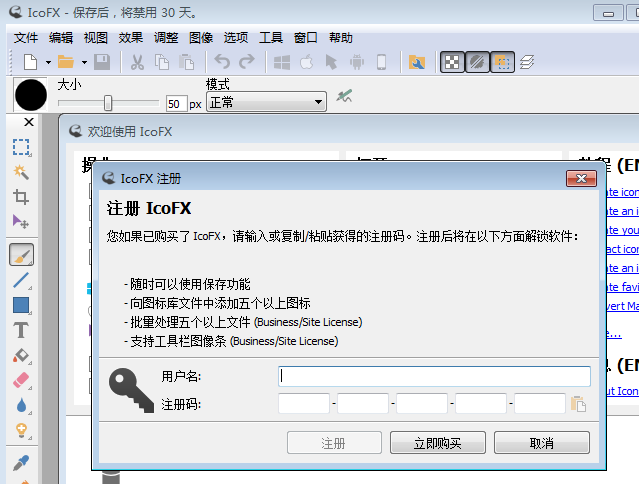The image size is (639, 484).
Task: Open the 调整 menu
Action: point(166,38)
